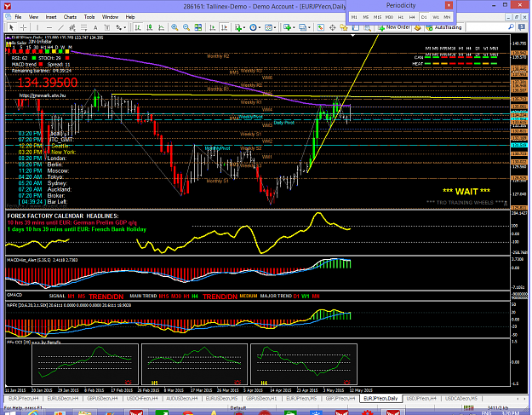Open the arrows objects dropdown
This screenshot has height=415, width=532.
(121, 27)
